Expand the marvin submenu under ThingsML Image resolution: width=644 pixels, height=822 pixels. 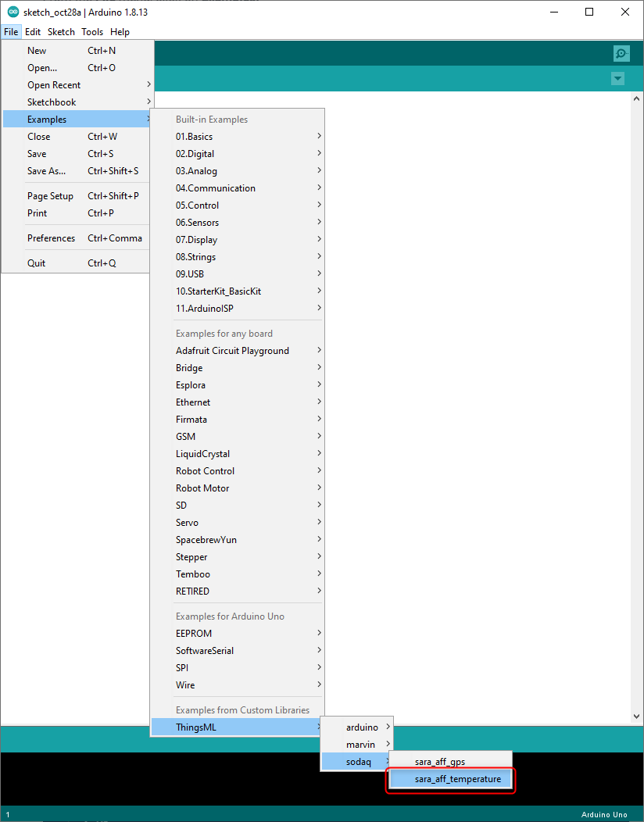(356, 745)
